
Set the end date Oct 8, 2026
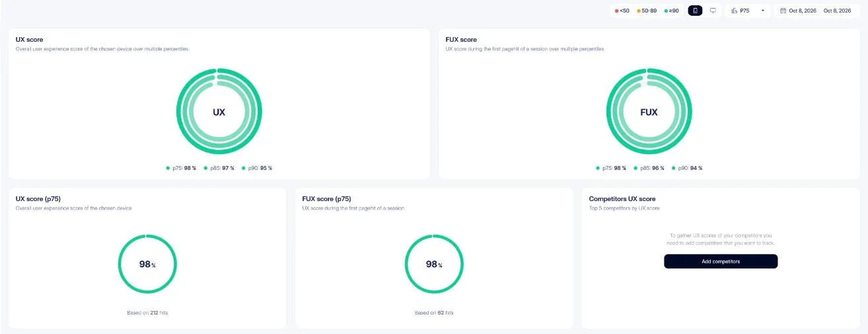837,11
